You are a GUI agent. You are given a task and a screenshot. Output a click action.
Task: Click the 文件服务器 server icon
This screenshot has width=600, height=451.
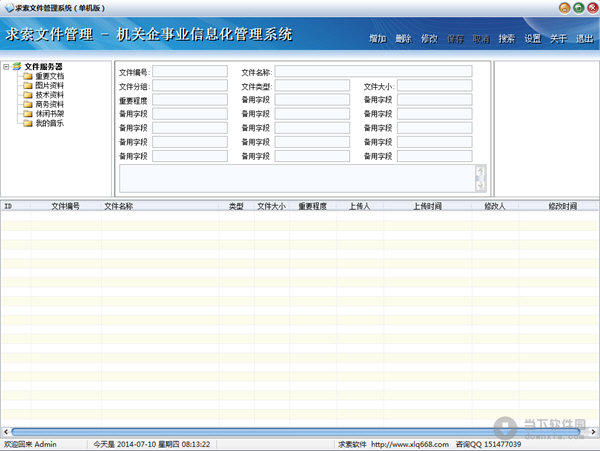pos(16,66)
